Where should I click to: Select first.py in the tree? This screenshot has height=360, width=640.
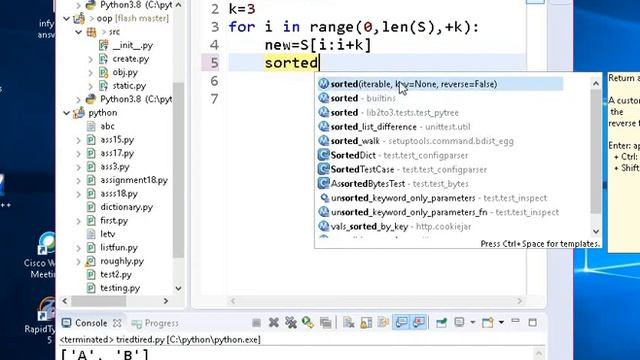pyautogui.click(x=114, y=220)
